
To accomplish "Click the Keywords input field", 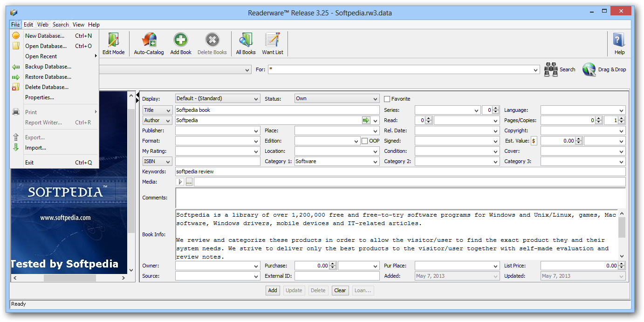I will 400,171.
